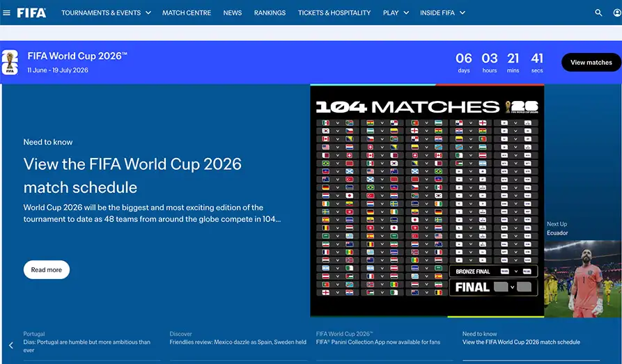The height and width of the screenshot is (364, 622).
Task: Open the Next Up Ecuador goalkeeper thumbnail
Action: 583,279
